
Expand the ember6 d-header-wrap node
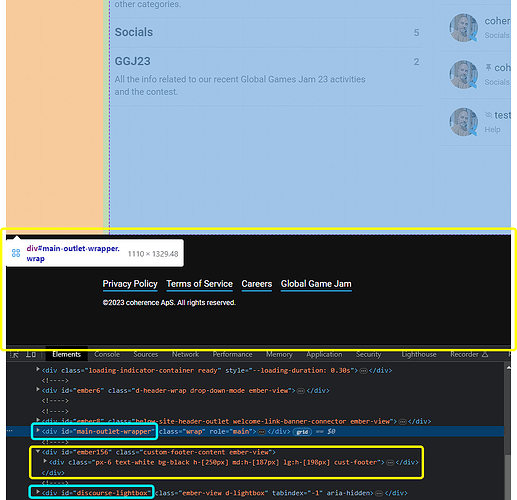(x=38, y=389)
